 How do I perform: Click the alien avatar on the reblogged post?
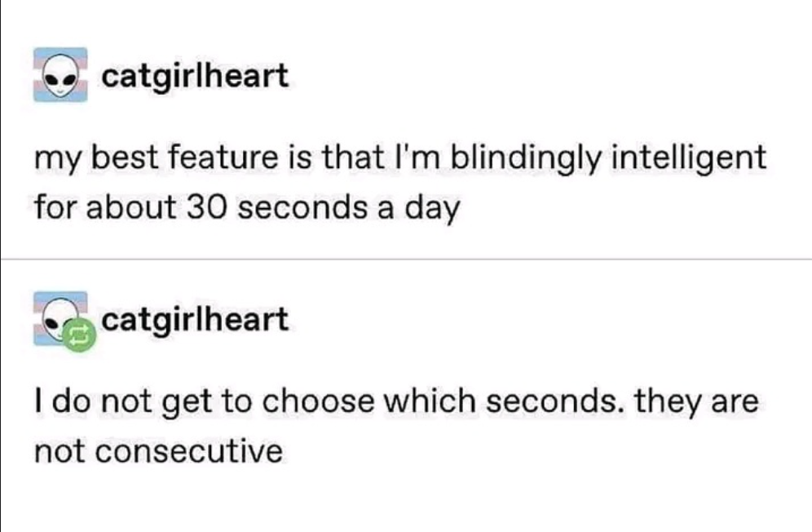pyautogui.click(x=57, y=317)
